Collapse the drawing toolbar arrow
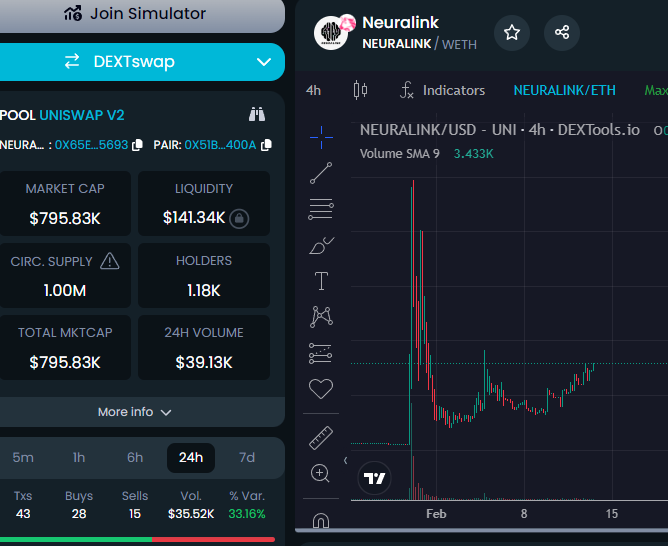This screenshot has height=546, width=668. pyautogui.click(x=346, y=460)
